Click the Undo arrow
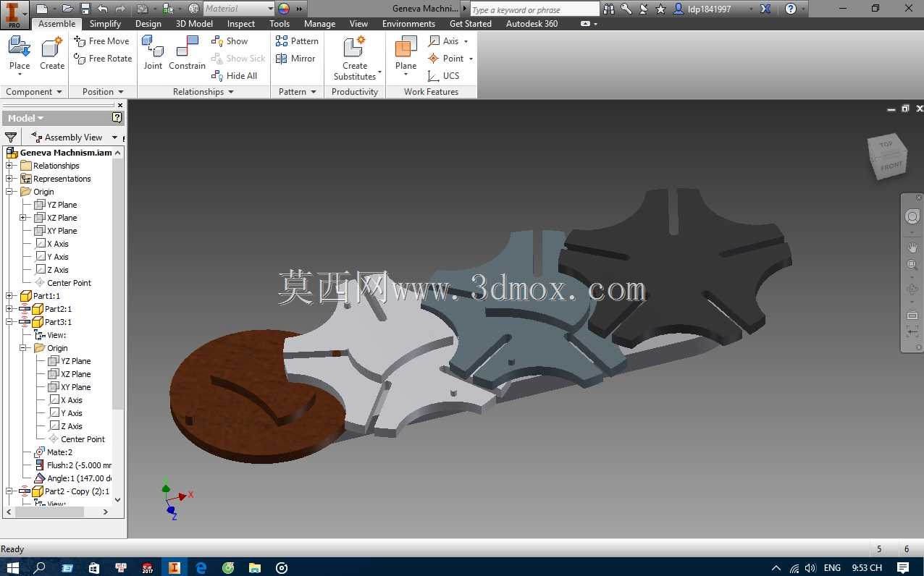Viewport: 924px width, 576px height. [103, 9]
